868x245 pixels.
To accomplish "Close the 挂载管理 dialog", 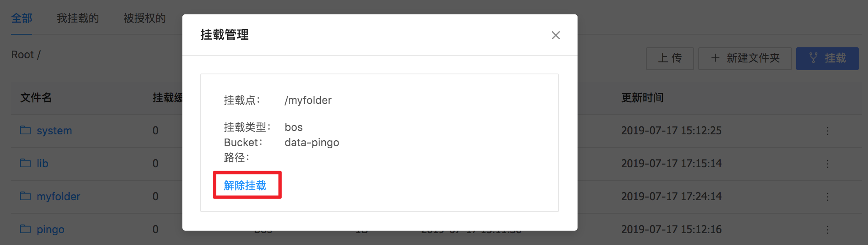I will pyautogui.click(x=556, y=35).
